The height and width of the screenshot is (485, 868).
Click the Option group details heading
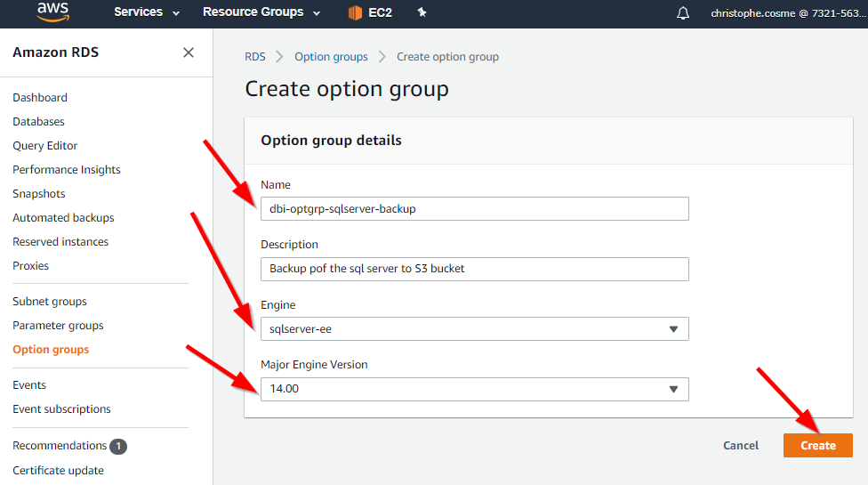331,141
